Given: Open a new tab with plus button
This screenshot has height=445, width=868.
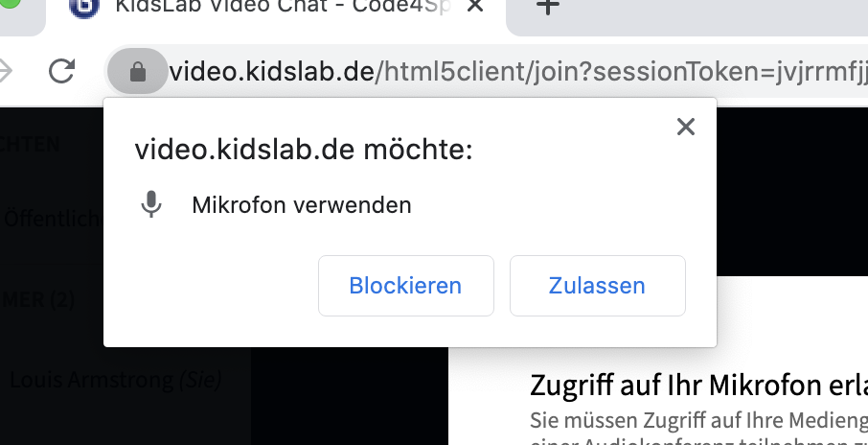Looking at the screenshot, I should (x=546, y=8).
